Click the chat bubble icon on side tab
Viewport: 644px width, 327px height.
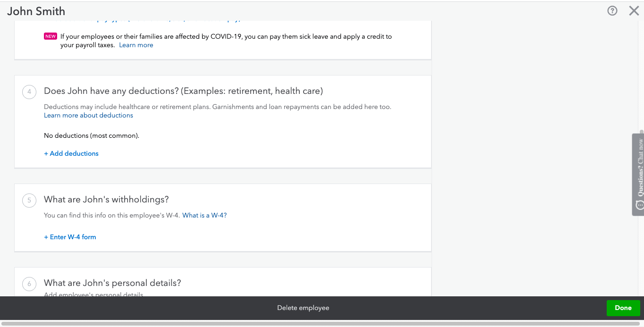click(640, 205)
